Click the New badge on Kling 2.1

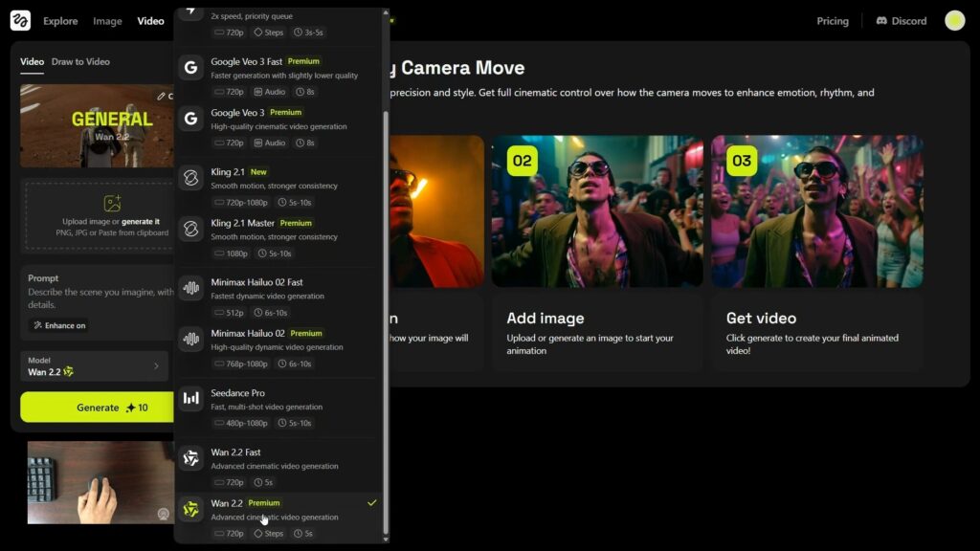(258, 172)
